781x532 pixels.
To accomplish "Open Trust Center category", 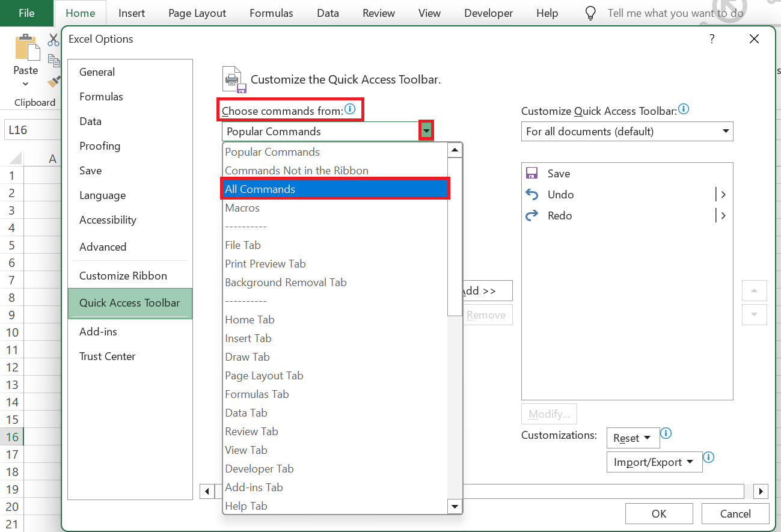I will pos(130,356).
